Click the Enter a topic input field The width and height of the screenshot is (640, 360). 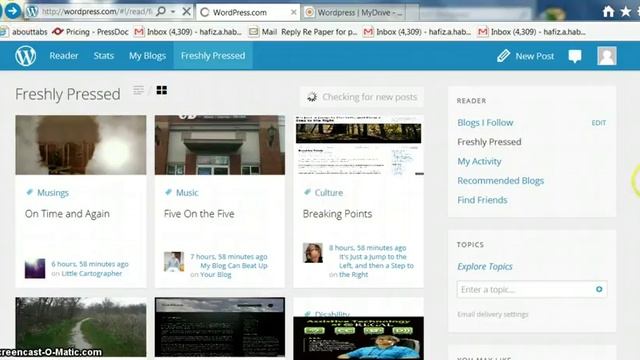[532, 289]
